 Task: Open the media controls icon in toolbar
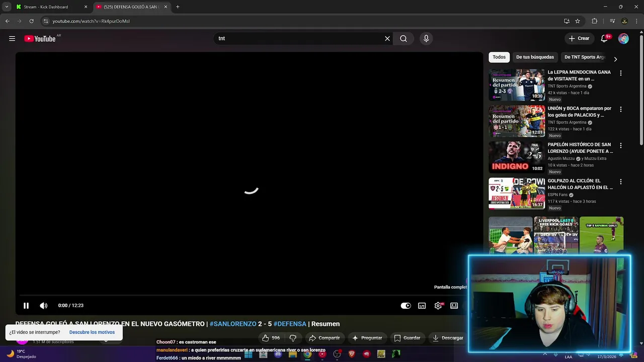612,21
